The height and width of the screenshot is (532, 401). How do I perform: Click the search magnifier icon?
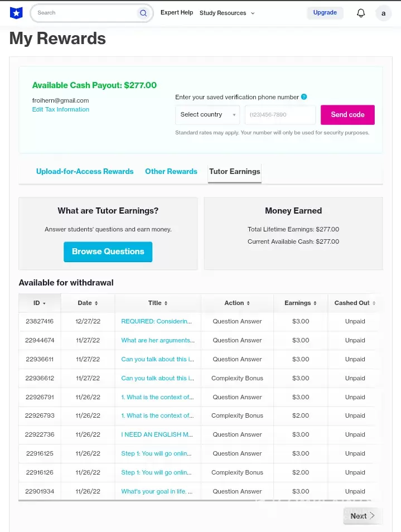[143, 13]
